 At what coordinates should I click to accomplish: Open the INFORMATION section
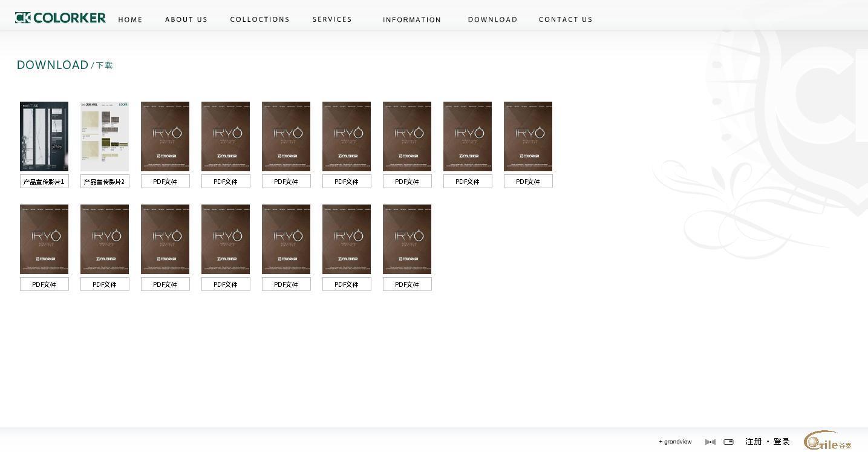(x=412, y=19)
